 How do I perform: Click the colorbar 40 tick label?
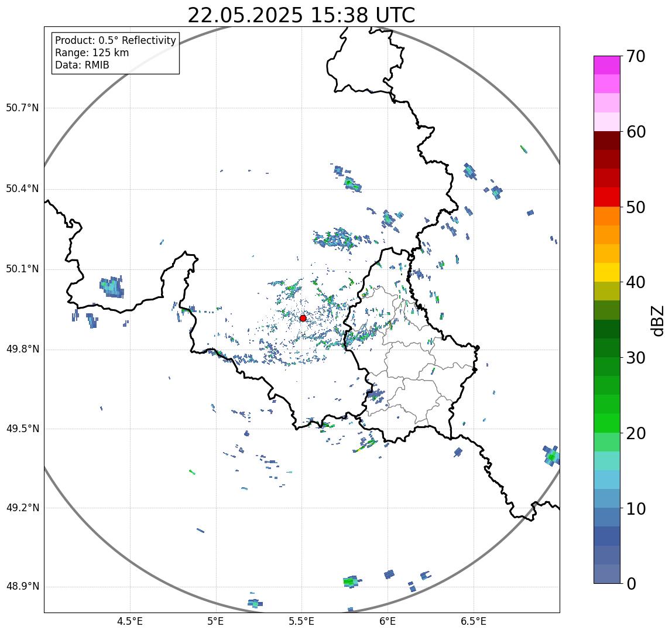click(x=636, y=282)
